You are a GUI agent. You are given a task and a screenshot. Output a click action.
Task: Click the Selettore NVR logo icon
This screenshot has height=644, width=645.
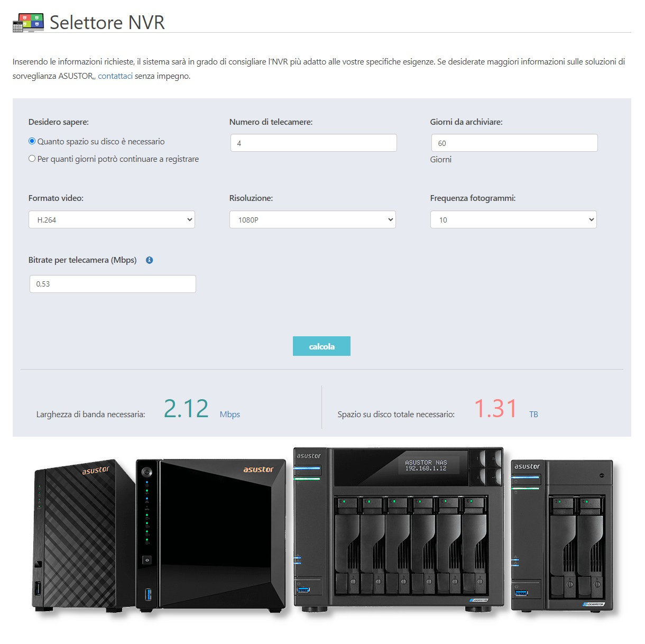[x=28, y=23]
